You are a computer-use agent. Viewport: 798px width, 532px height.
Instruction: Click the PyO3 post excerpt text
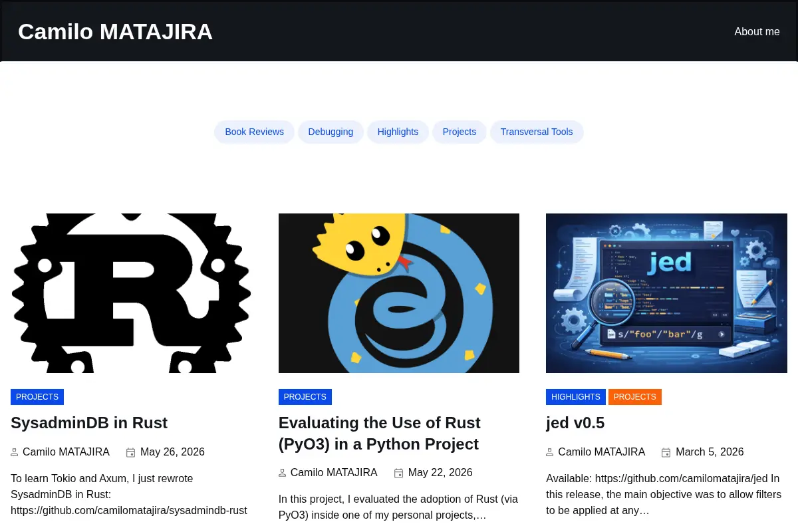(x=398, y=507)
